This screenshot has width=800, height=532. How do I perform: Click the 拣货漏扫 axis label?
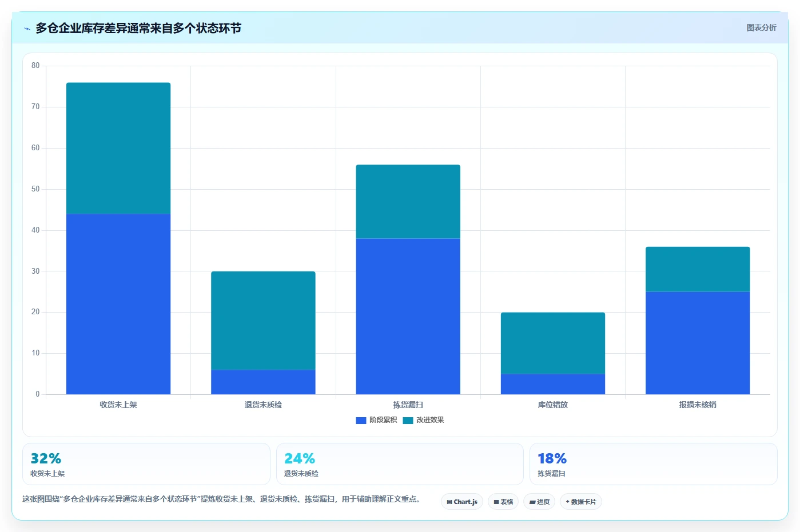click(x=408, y=405)
